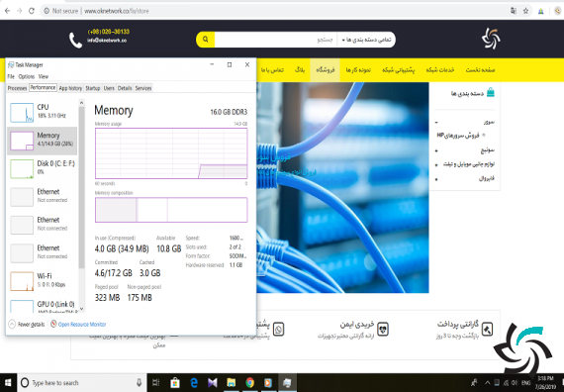Bookmark page with the star icon

pos(525,11)
